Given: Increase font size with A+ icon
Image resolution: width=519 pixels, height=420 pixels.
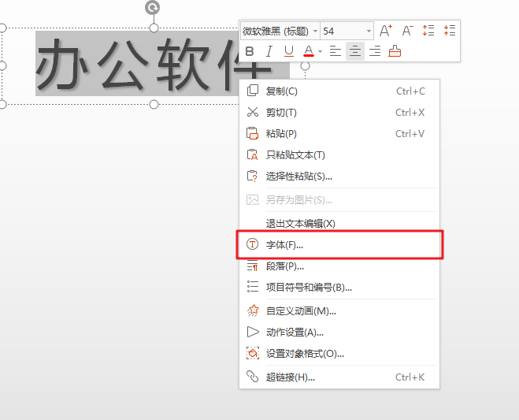Looking at the screenshot, I should coord(386,31).
